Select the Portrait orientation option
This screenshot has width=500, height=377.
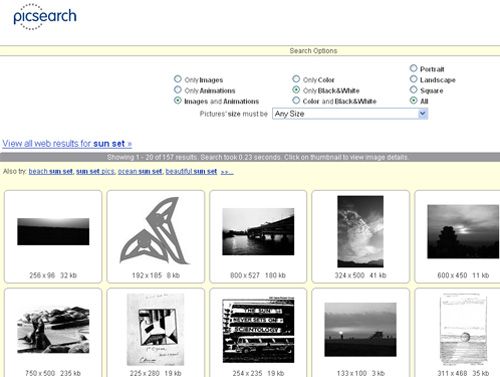pos(413,68)
